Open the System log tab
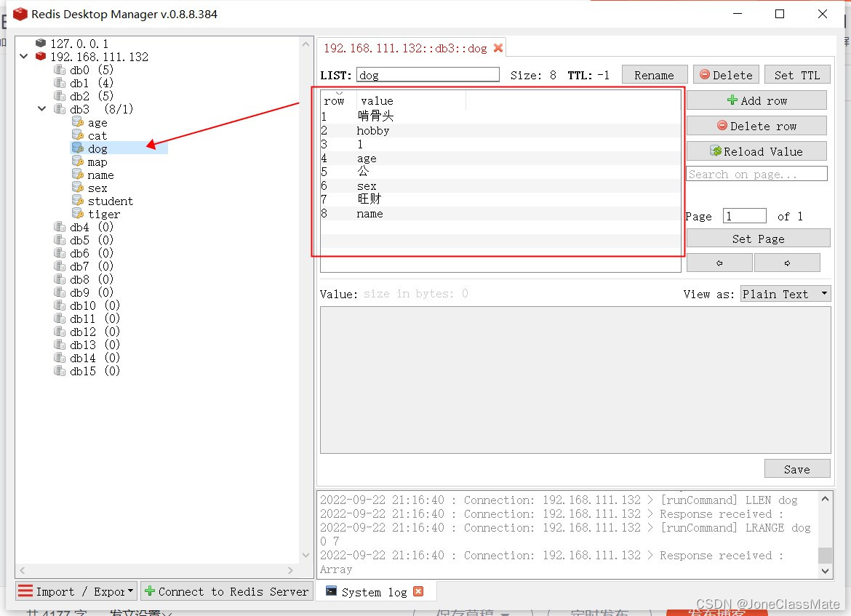 tap(374, 591)
